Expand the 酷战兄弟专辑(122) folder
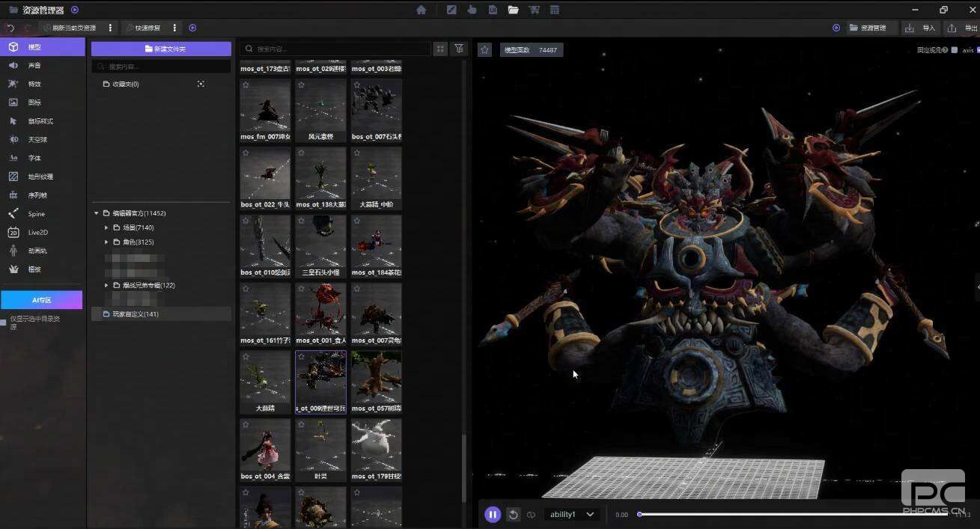 pyautogui.click(x=106, y=285)
